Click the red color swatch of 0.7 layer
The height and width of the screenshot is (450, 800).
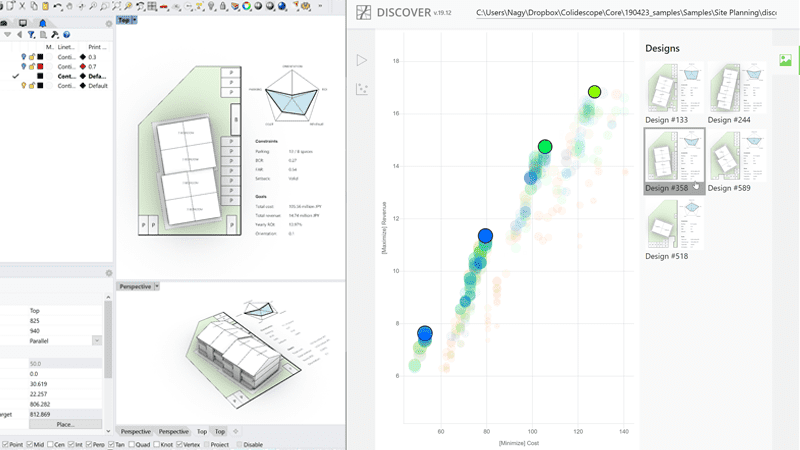(x=40, y=66)
